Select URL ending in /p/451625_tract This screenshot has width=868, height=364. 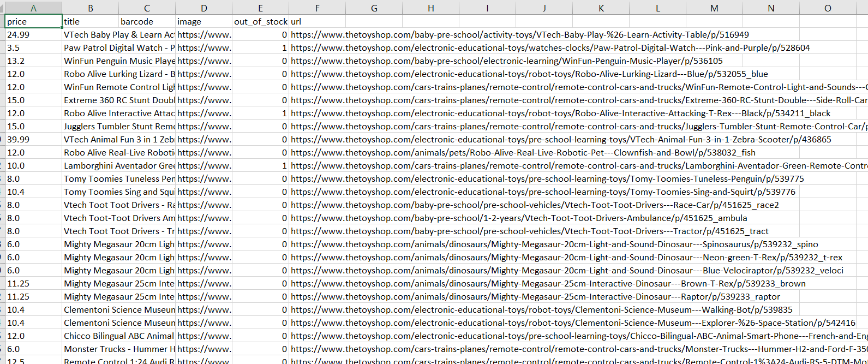530,231
